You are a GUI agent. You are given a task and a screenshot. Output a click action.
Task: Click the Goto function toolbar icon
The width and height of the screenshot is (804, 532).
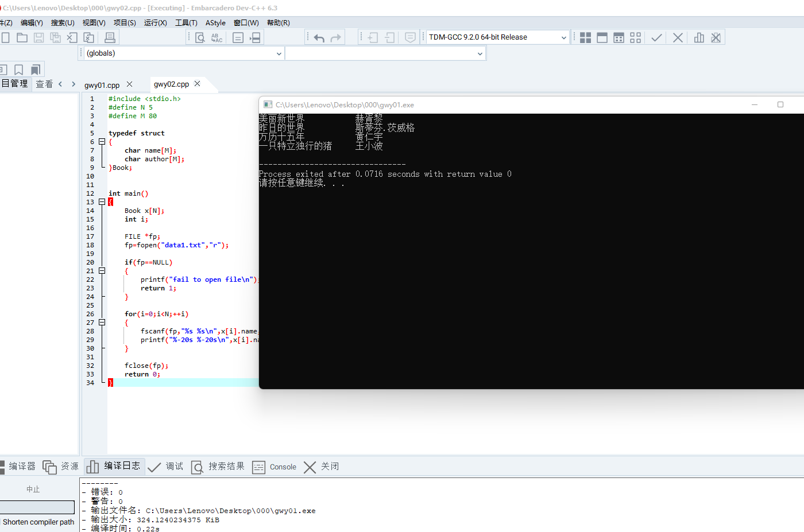(255, 37)
